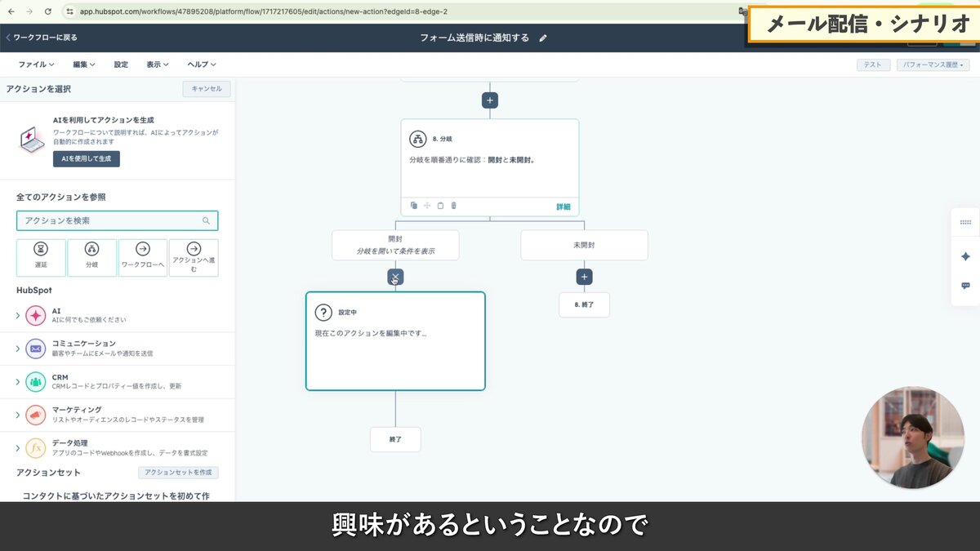Click the delete icon on the 分岐 node
This screenshot has width=980, height=551.
click(453, 205)
